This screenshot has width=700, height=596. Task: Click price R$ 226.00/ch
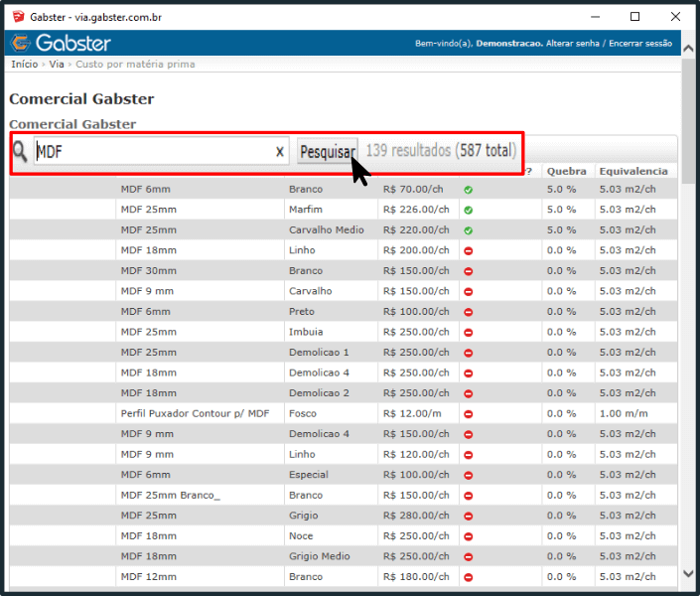pos(416,210)
